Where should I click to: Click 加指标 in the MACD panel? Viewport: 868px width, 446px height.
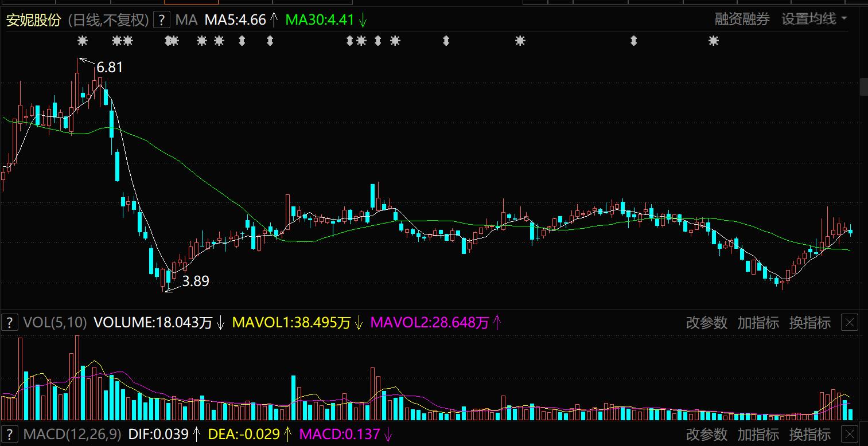(x=758, y=434)
